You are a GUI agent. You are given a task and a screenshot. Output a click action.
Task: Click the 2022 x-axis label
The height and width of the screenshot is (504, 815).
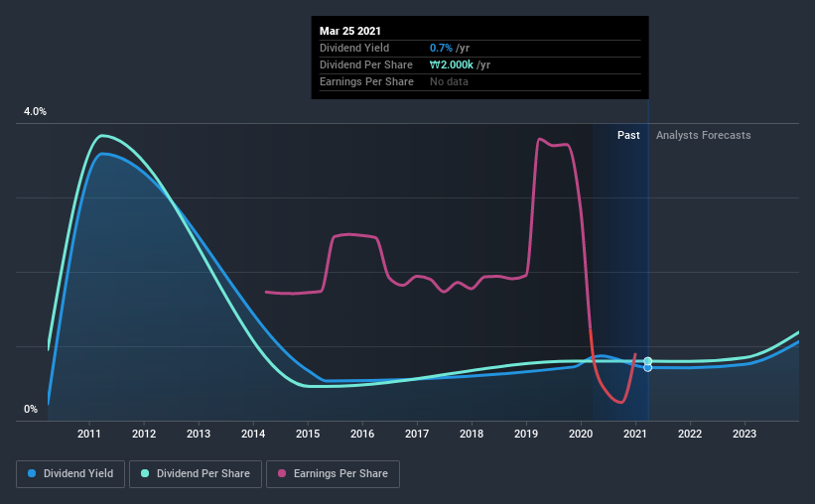click(x=690, y=434)
